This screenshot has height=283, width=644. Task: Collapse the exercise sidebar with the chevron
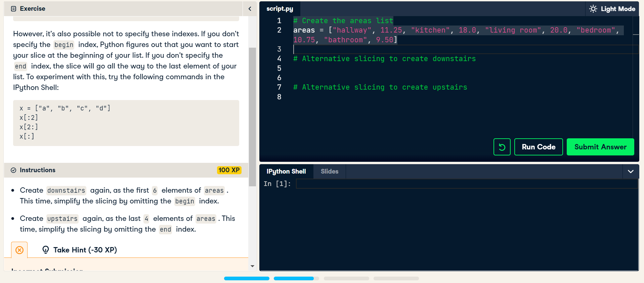250,9
